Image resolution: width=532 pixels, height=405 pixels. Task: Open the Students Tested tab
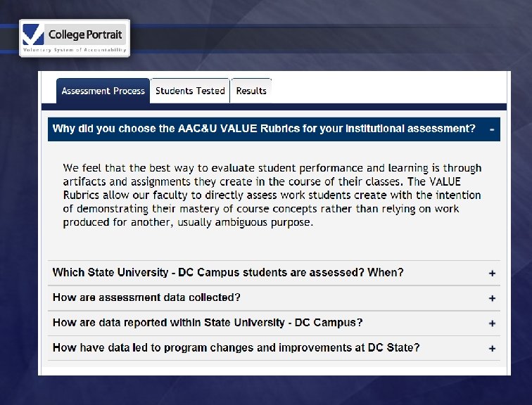[x=190, y=91]
